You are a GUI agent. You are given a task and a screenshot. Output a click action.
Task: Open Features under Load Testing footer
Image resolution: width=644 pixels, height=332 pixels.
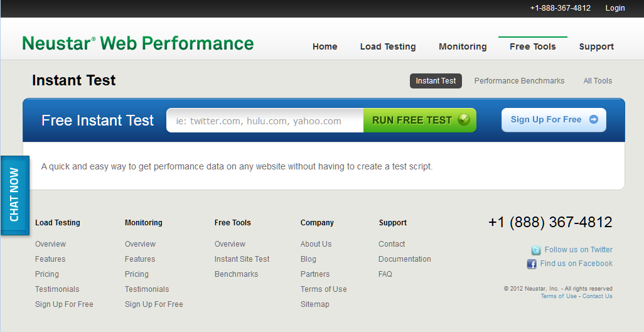[50, 259]
